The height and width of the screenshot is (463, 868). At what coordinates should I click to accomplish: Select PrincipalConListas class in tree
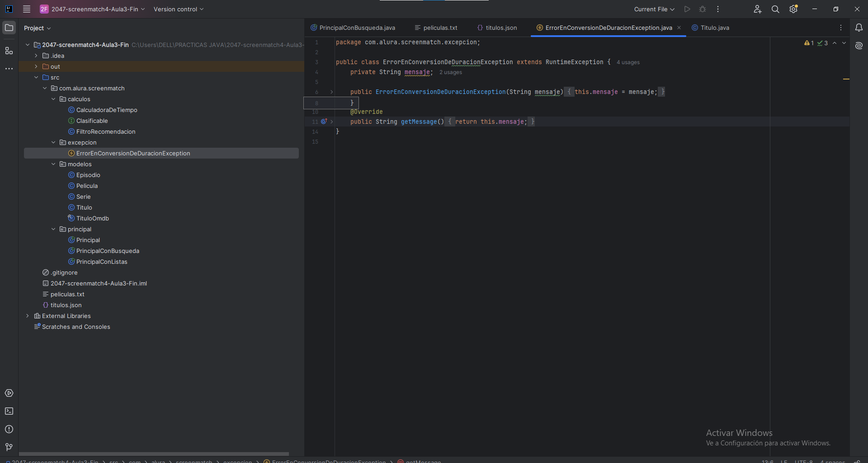[x=102, y=262]
